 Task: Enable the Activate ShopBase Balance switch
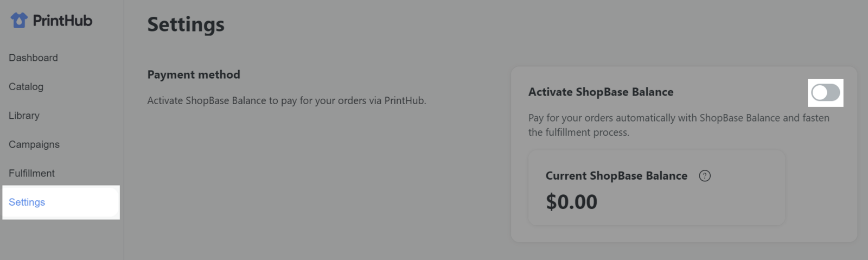point(826,93)
